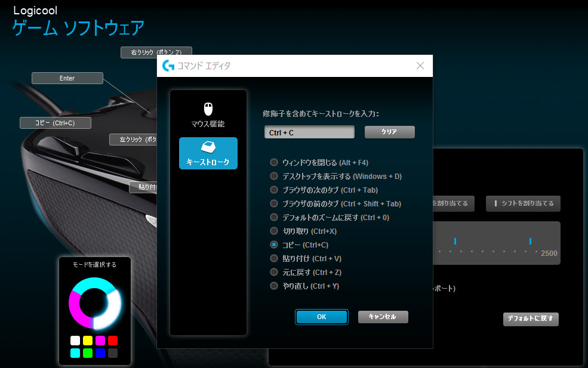The height and width of the screenshot is (368, 588).
Task: Click the コピー (Ctrl+C) mouse button label
Action: click(x=55, y=122)
